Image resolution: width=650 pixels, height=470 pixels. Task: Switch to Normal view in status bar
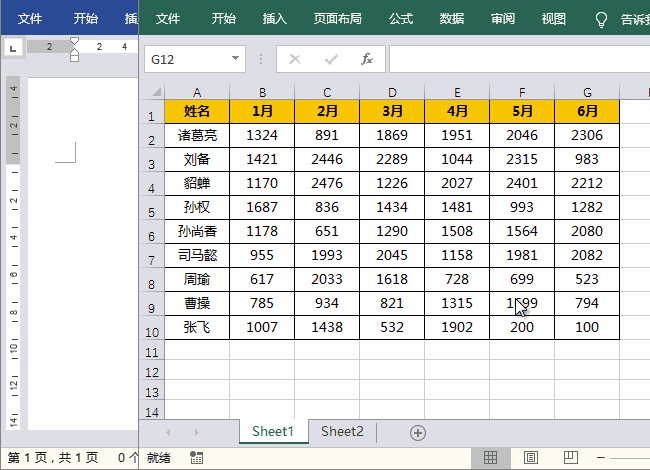coord(491,457)
